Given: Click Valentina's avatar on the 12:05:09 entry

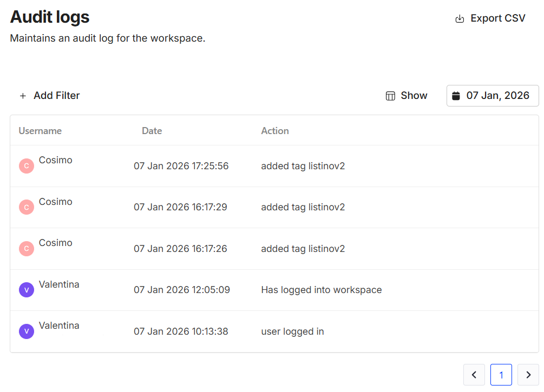Looking at the screenshot, I should tap(27, 290).
